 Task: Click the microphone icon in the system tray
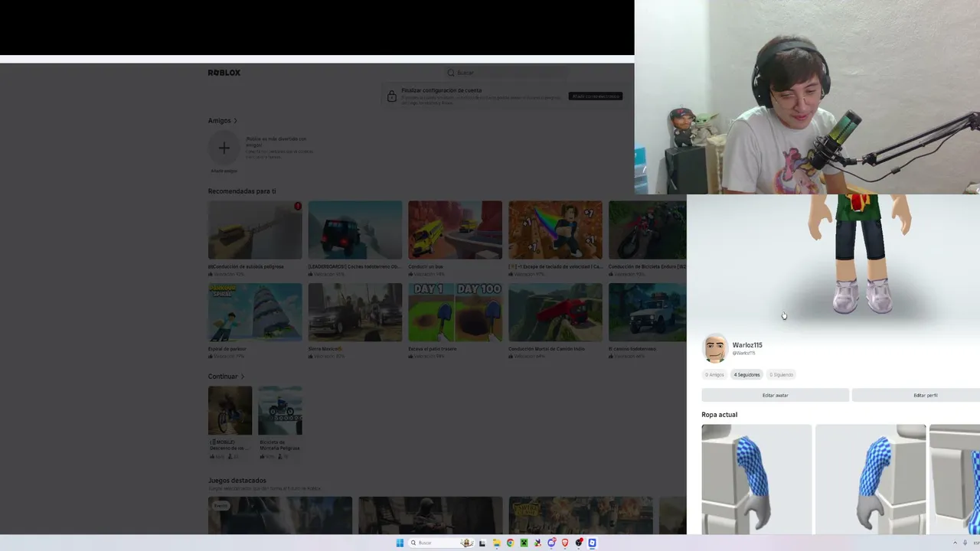965,543
